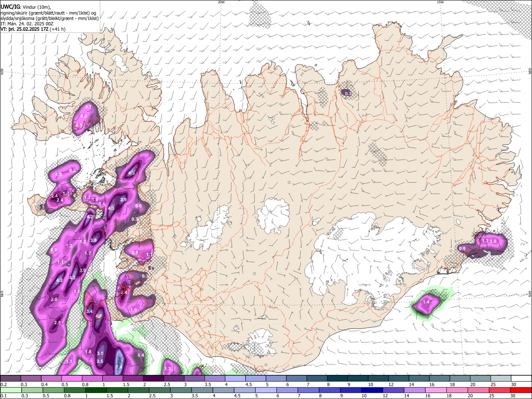Click the 1.9 value on the map
The height and width of the screenshot is (399, 532).
(x=95, y=200)
